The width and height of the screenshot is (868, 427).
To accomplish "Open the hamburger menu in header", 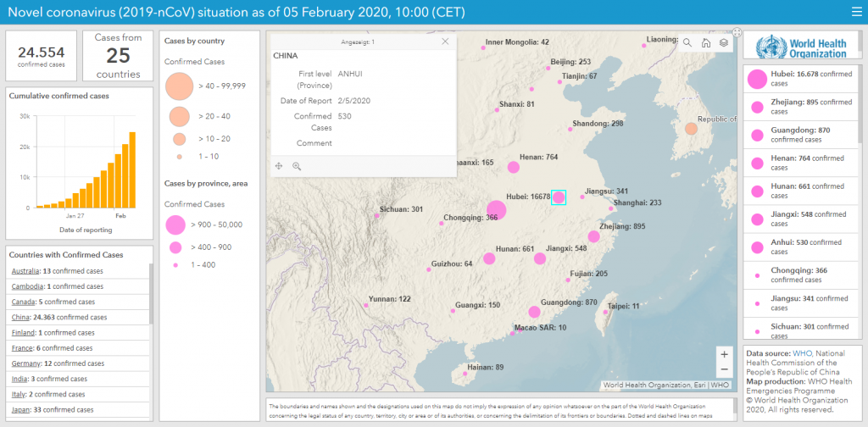I will [856, 12].
